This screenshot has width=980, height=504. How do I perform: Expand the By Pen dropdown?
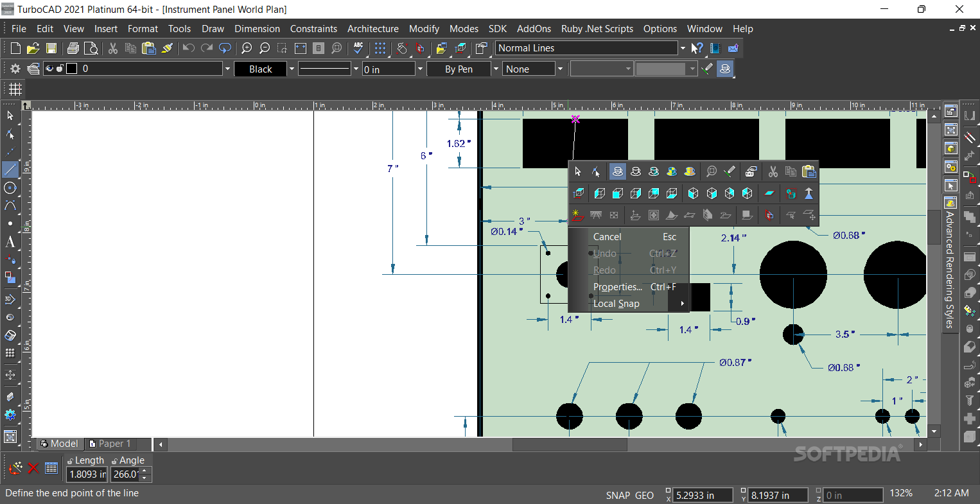496,69
